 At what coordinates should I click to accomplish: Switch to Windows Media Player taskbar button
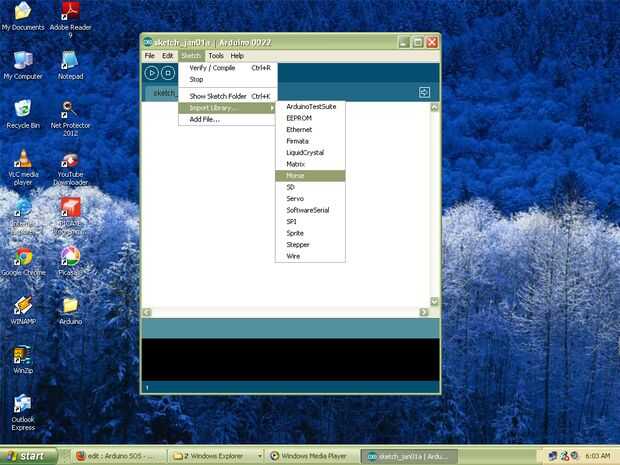tap(310, 456)
